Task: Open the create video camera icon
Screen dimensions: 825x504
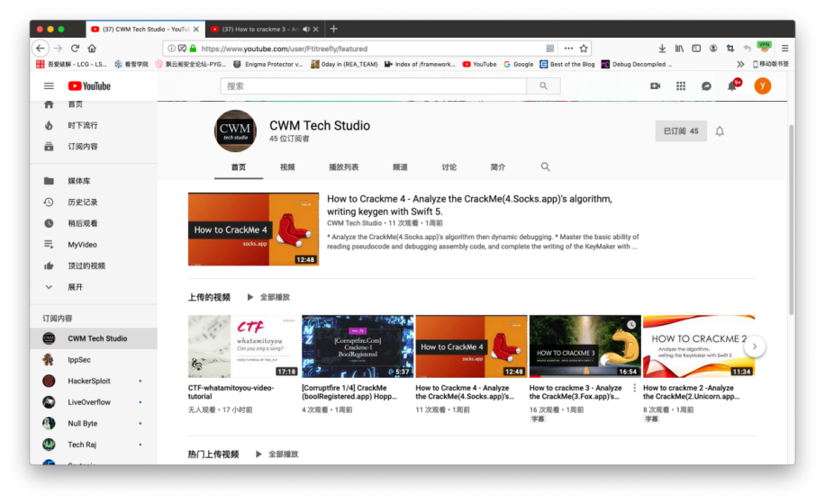Action: (655, 85)
